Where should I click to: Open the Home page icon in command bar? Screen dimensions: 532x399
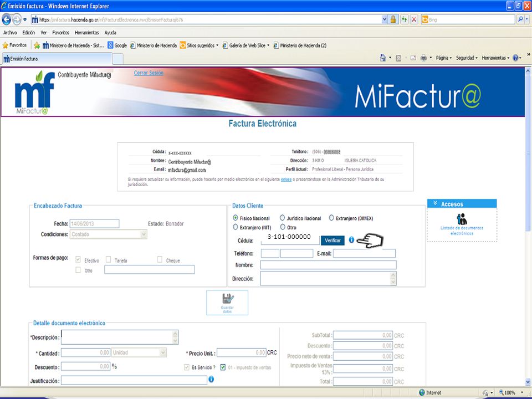383,58
